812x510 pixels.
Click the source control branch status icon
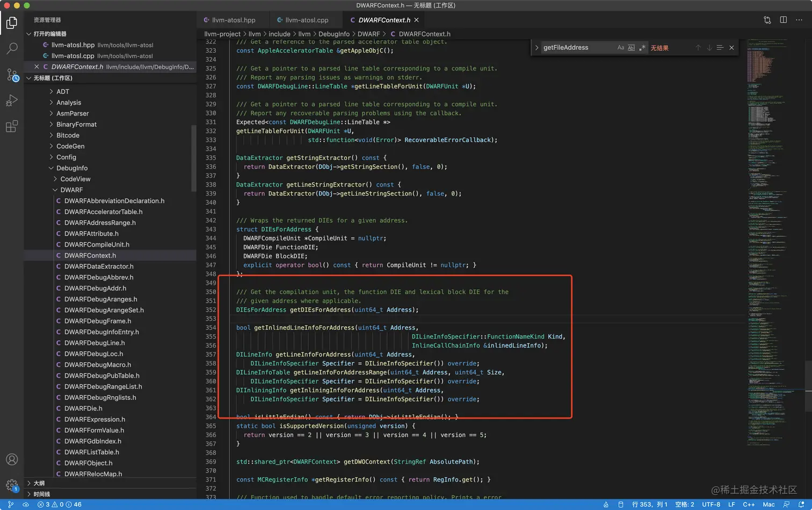tap(11, 505)
